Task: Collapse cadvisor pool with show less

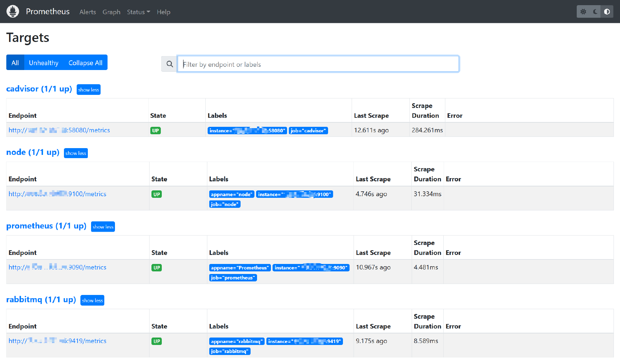Action: tap(88, 90)
